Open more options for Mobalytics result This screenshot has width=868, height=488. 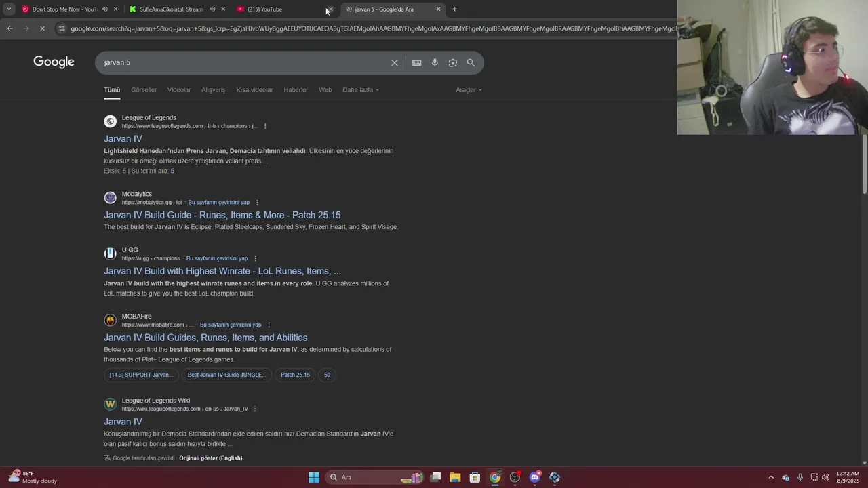(257, 202)
